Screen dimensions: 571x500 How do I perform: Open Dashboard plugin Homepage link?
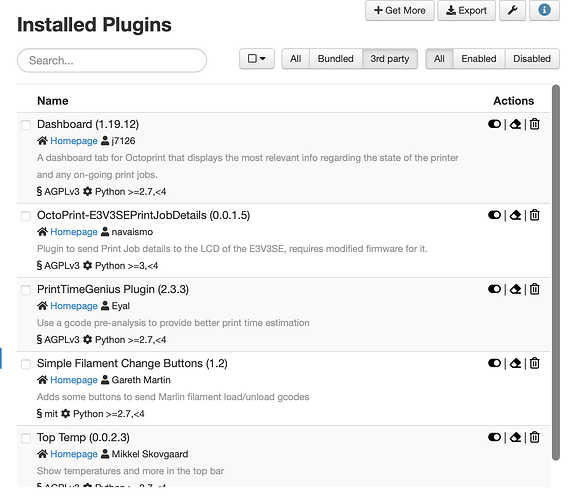[74, 141]
